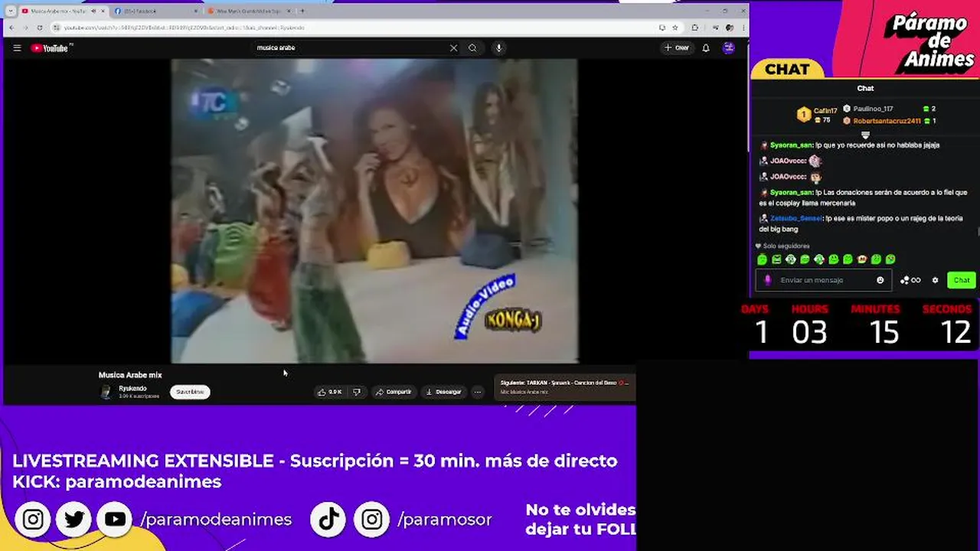The width and height of the screenshot is (980, 551).
Task: Start voice search with microphone icon
Action: (498, 47)
